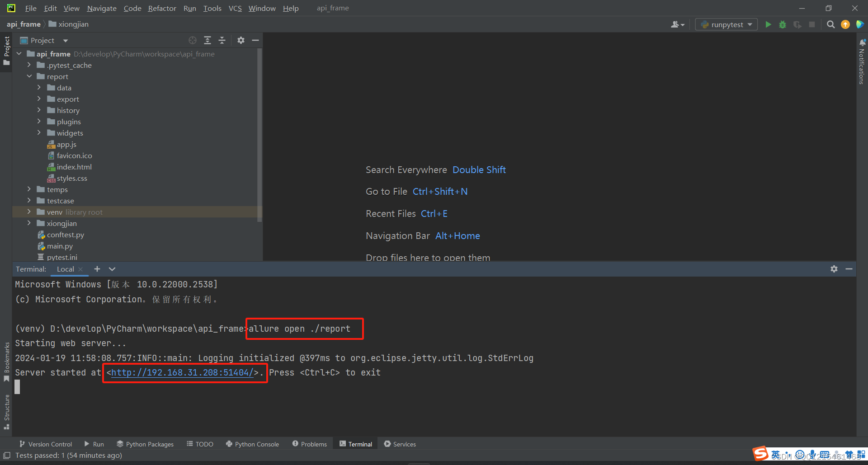Expand the widgets folder
This screenshot has height=465, width=868.
[x=39, y=133]
